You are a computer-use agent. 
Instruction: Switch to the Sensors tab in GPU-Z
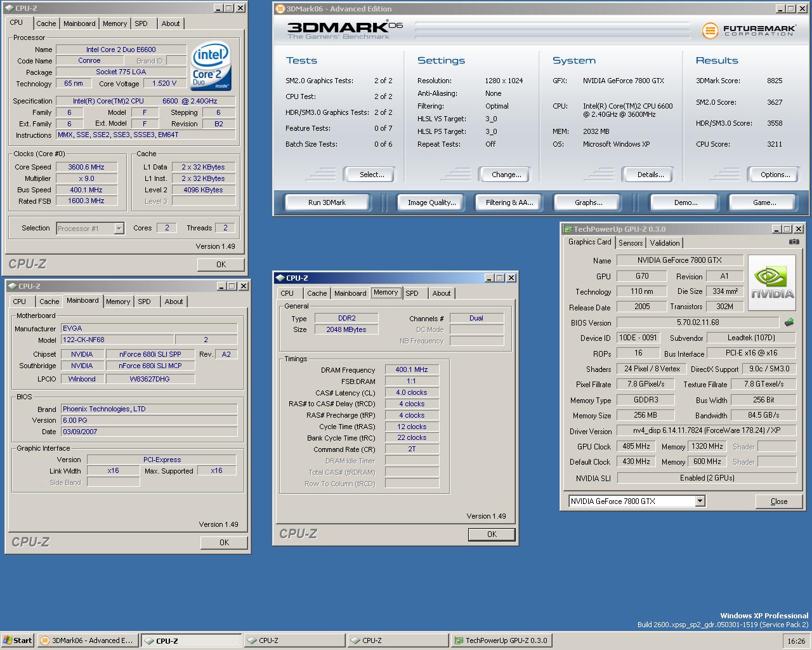point(631,243)
